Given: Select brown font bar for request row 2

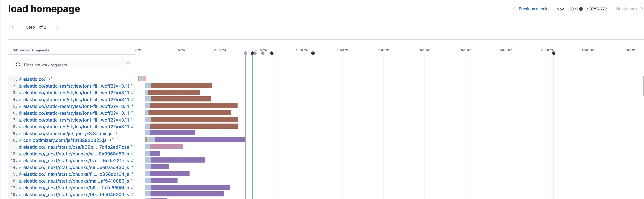Looking at the screenshot, I should (x=181, y=85).
